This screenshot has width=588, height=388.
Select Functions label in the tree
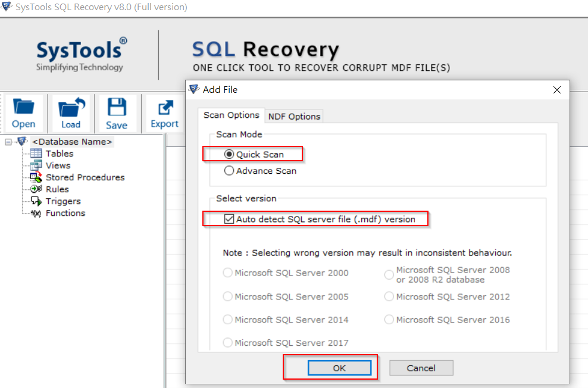click(65, 213)
